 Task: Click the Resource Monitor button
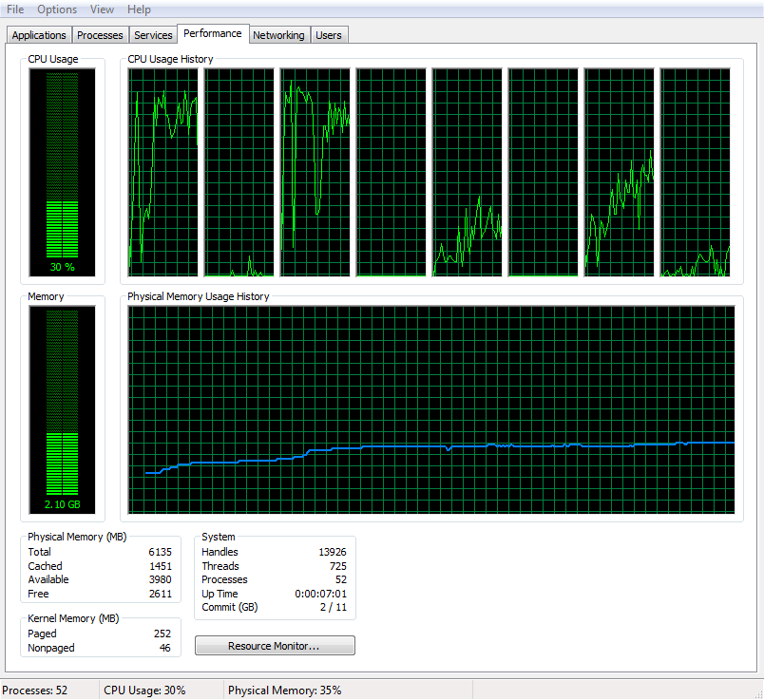coord(275,646)
